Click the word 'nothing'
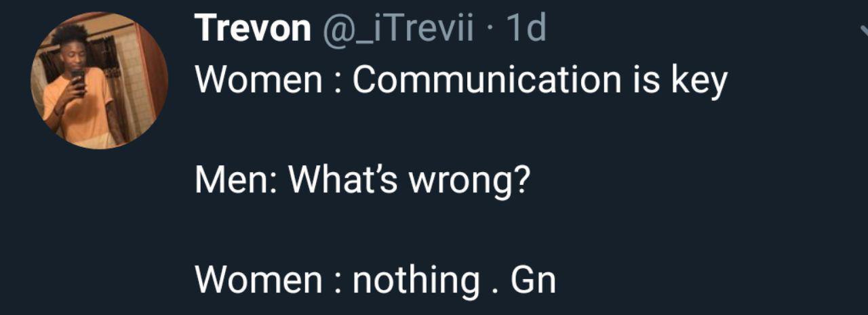Image resolution: width=868 pixels, height=315 pixels. coord(416,280)
